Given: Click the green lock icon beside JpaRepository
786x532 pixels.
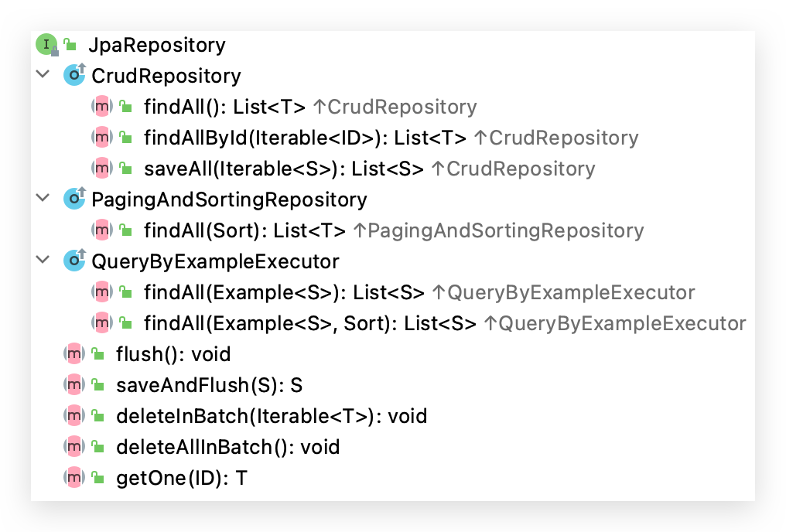Looking at the screenshot, I should tap(70, 45).
